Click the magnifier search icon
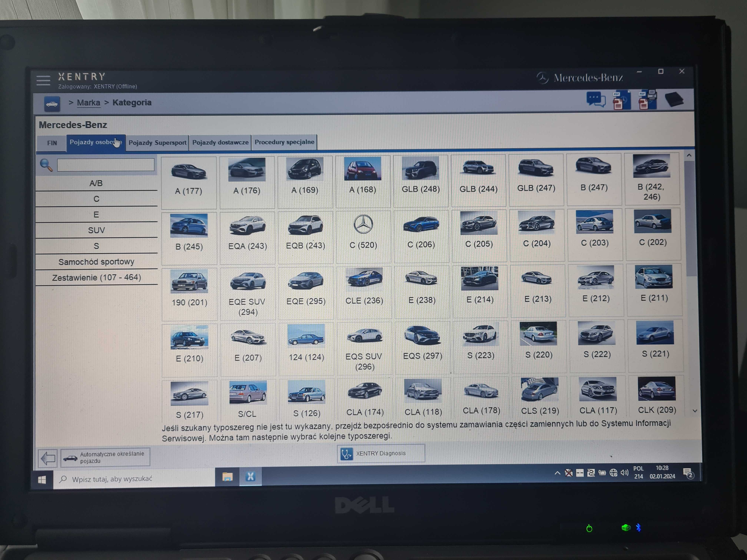 point(46,165)
